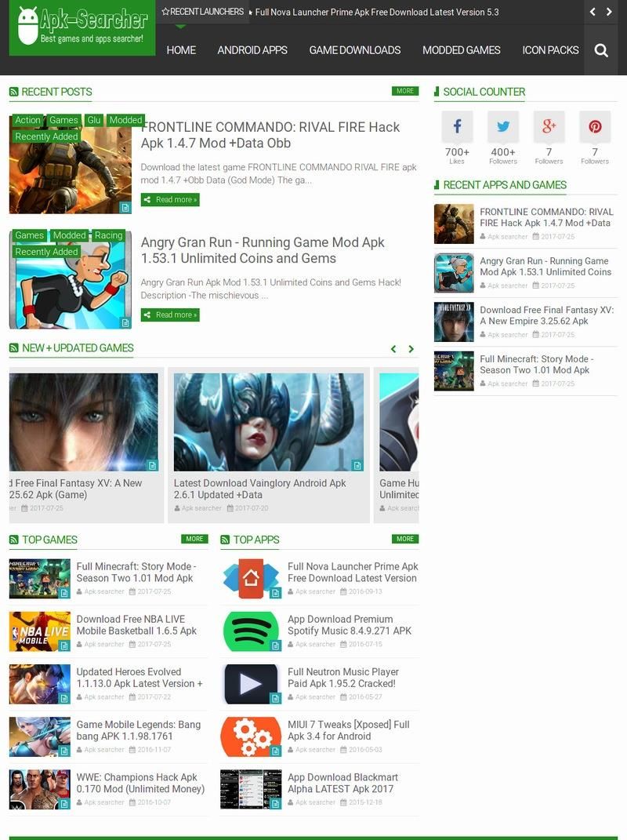
Task: Slide New + Updated Games carousel left
Action: pyautogui.click(x=393, y=349)
